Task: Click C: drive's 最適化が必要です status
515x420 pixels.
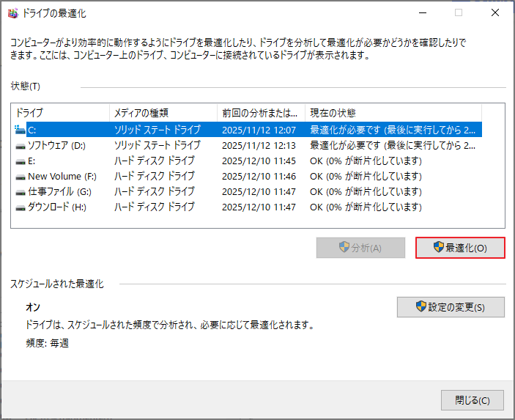Action: [393, 130]
